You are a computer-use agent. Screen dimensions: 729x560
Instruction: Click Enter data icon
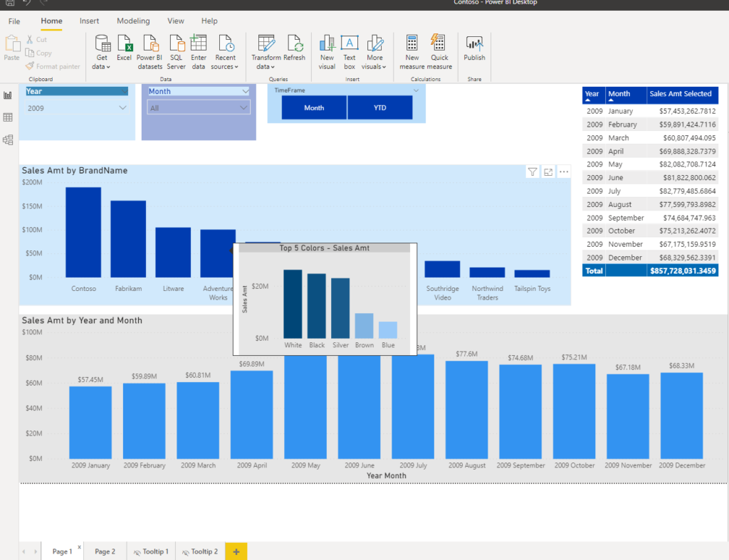pyautogui.click(x=199, y=43)
